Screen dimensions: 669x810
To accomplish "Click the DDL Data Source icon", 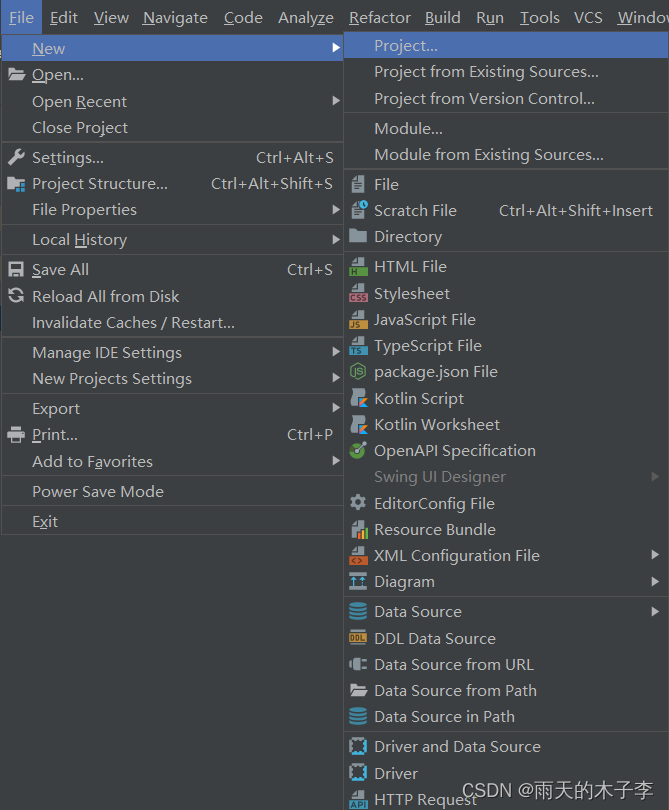I will click(358, 638).
